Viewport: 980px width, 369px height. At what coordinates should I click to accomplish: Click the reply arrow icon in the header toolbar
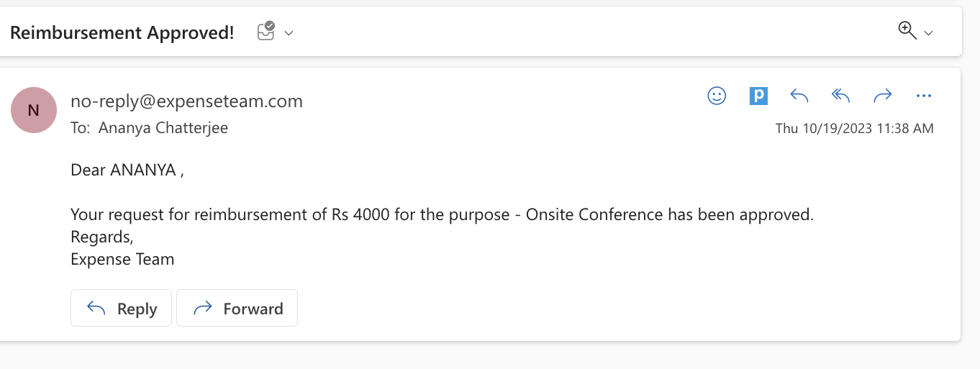[x=799, y=96]
